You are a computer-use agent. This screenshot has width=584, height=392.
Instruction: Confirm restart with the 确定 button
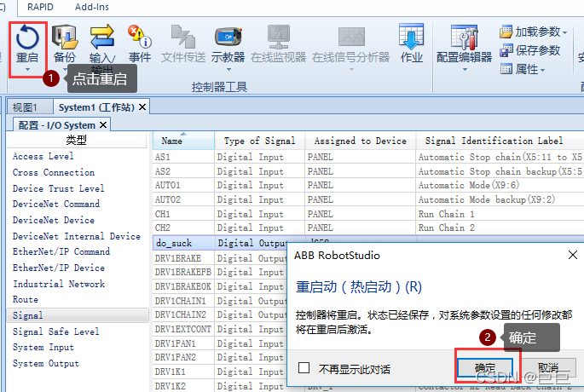click(x=485, y=368)
